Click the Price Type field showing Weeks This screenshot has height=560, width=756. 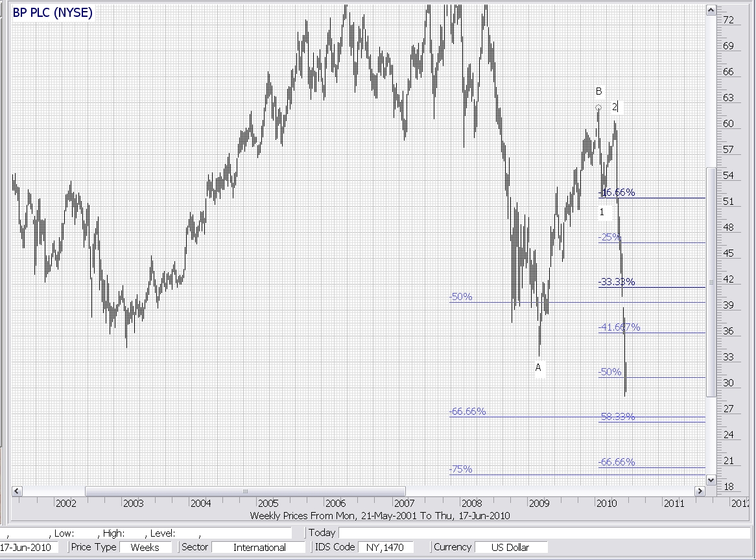pyautogui.click(x=145, y=547)
